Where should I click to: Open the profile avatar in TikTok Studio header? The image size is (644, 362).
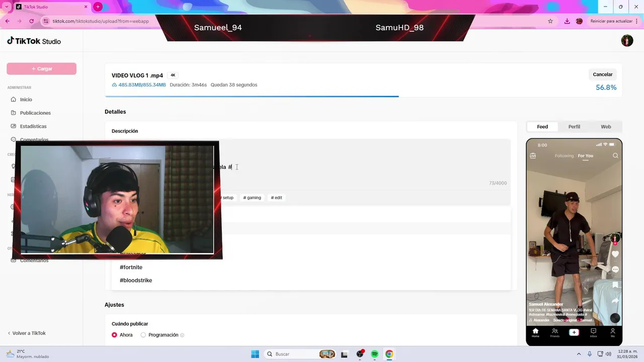[627, 41]
